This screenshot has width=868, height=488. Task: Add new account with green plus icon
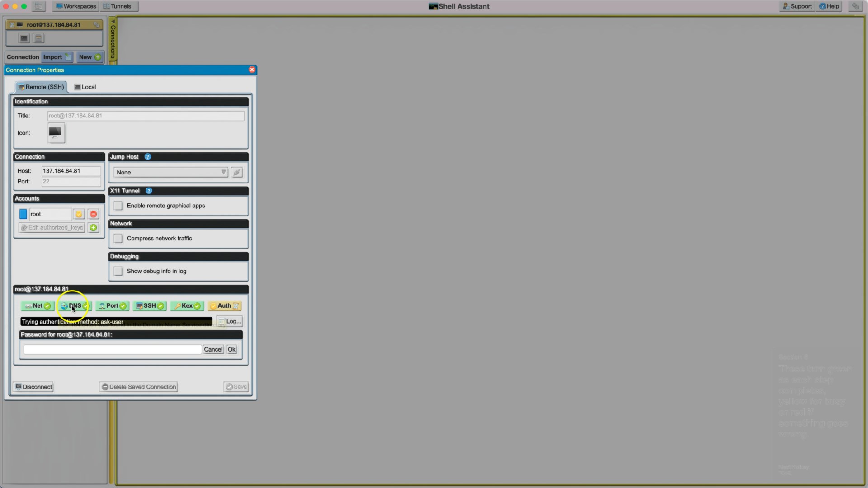click(x=93, y=228)
